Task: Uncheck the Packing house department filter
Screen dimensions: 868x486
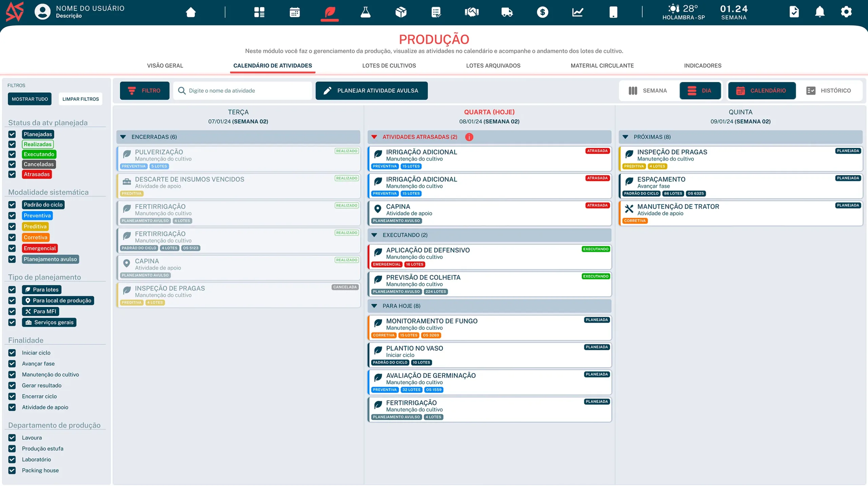Action: 12,470
